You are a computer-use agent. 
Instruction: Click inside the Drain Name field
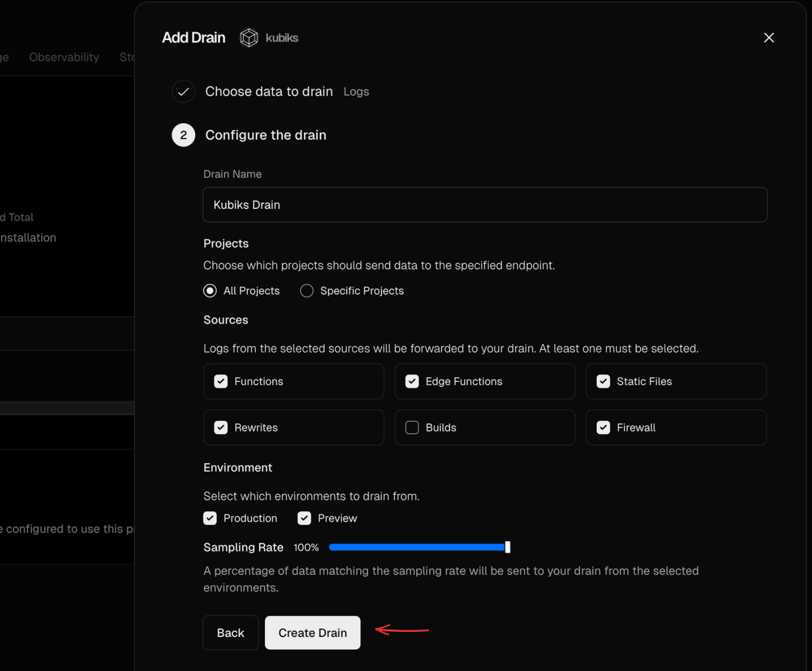coord(485,205)
